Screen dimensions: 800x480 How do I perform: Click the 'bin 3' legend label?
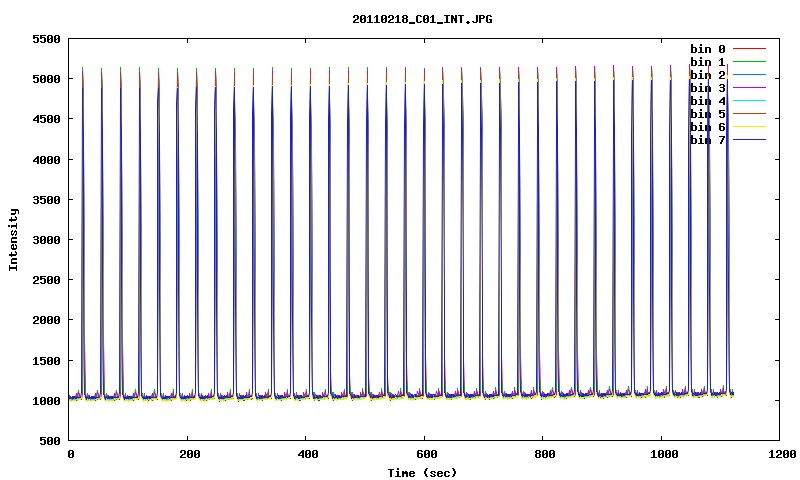click(x=708, y=88)
